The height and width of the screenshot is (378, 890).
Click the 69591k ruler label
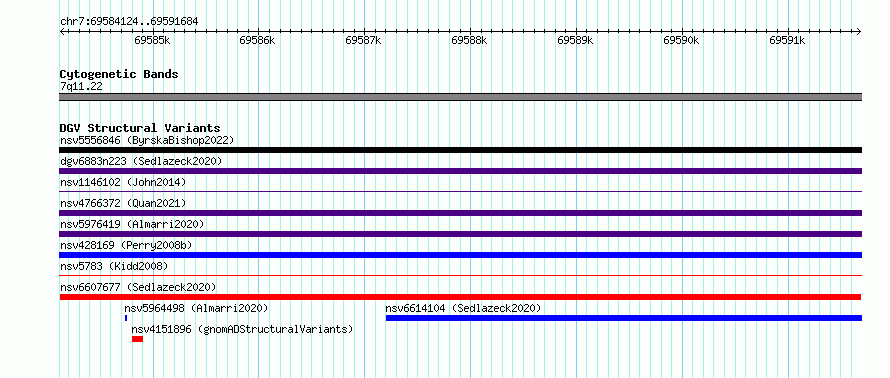[788, 40]
